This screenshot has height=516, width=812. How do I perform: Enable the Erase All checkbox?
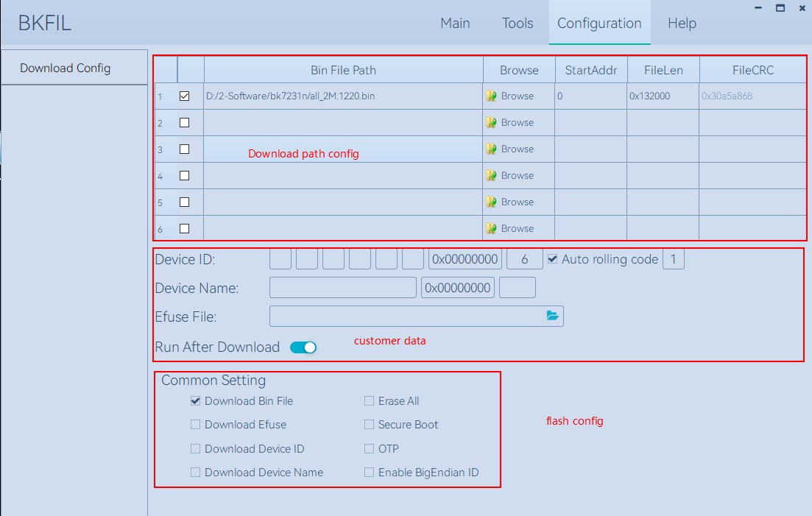coord(370,401)
